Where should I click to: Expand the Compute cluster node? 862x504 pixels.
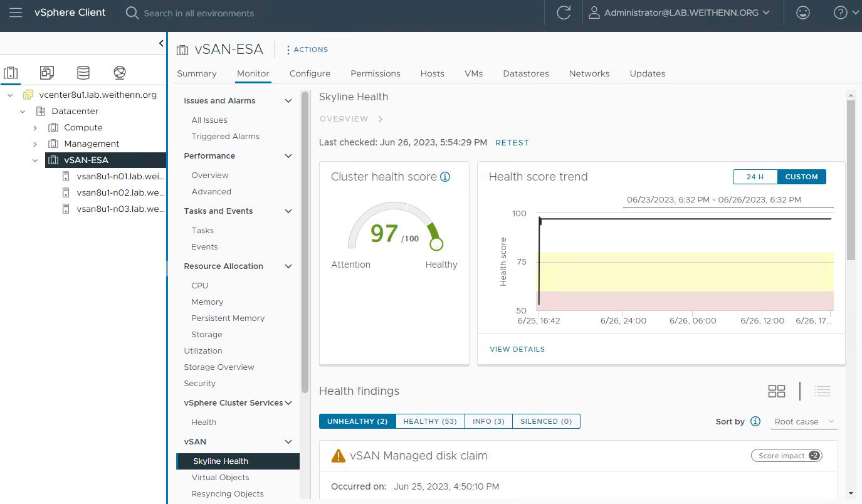[35, 127]
